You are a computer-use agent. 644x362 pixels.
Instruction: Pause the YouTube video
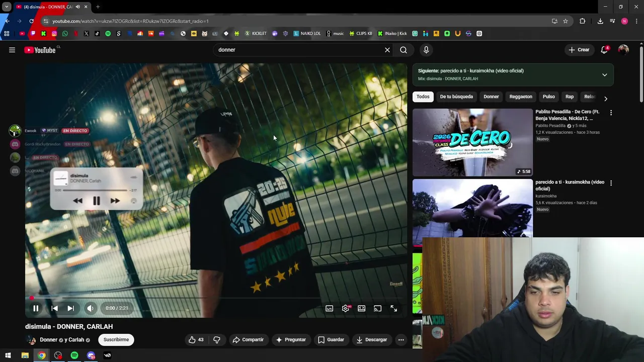pyautogui.click(x=36, y=308)
